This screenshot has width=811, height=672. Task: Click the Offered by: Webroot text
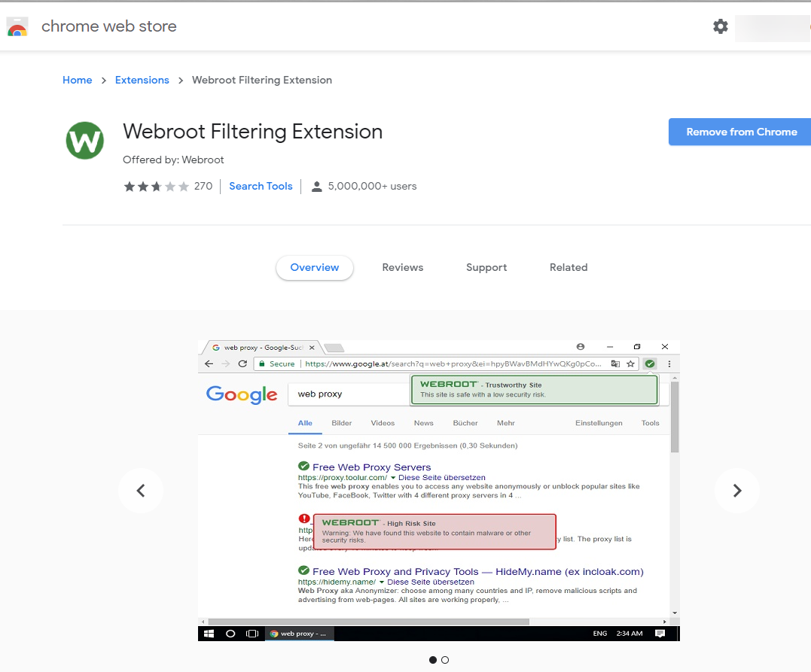pos(173,160)
